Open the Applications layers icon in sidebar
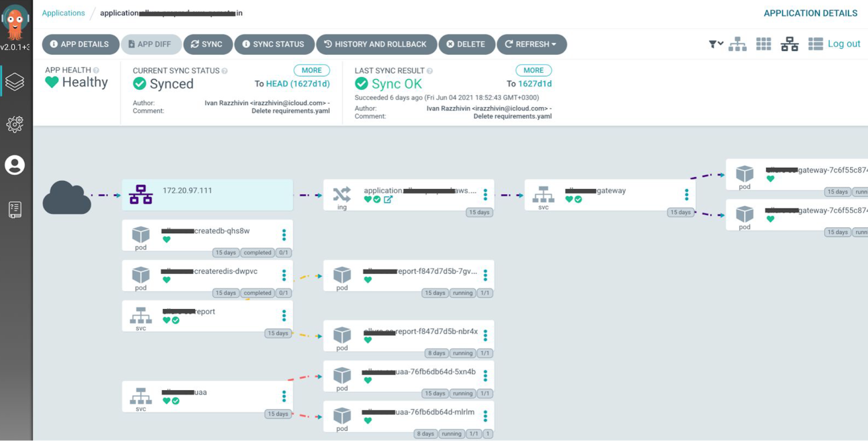This screenshot has width=868, height=441. (x=15, y=82)
